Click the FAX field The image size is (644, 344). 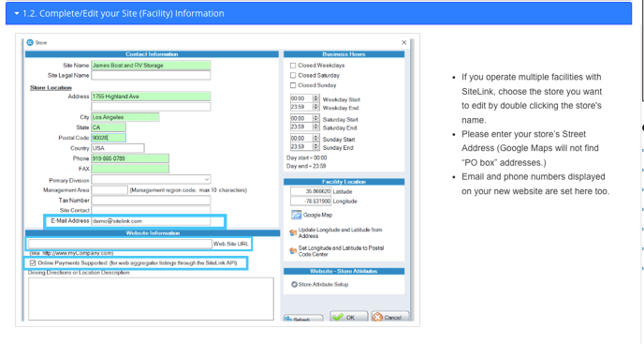pos(130,169)
